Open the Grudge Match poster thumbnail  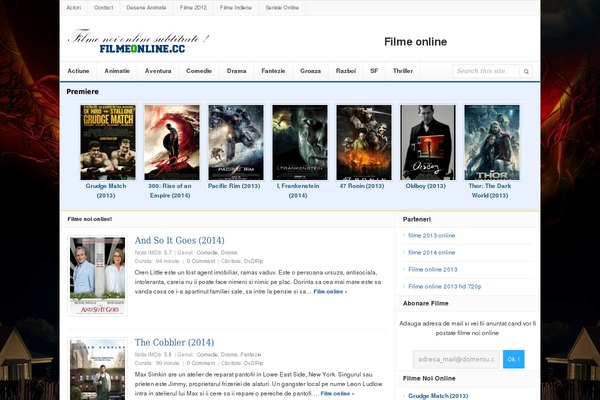(108, 142)
